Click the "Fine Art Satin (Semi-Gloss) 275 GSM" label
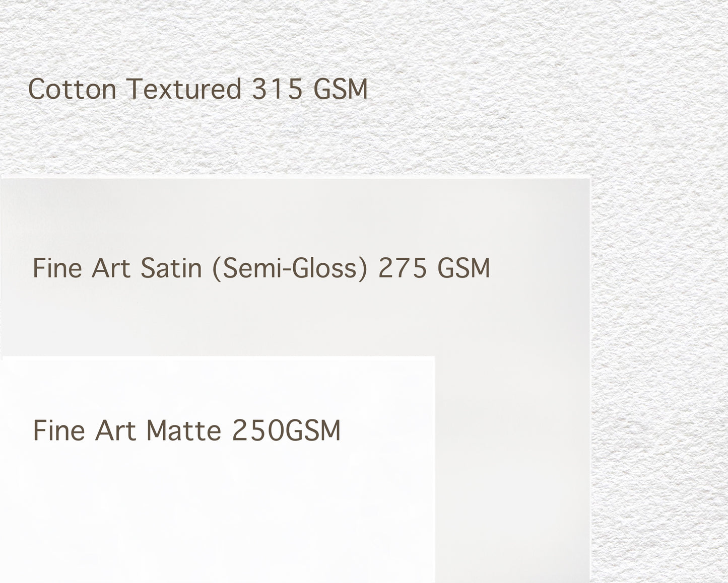Image resolution: width=728 pixels, height=583 pixels. (x=261, y=268)
